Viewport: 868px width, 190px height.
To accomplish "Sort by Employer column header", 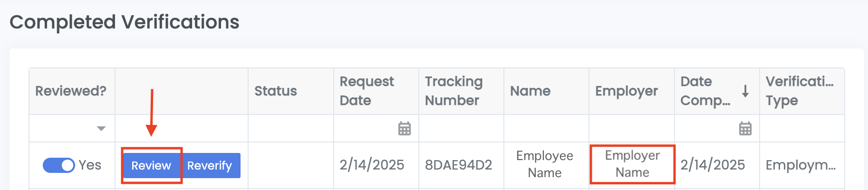I will point(627,91).
